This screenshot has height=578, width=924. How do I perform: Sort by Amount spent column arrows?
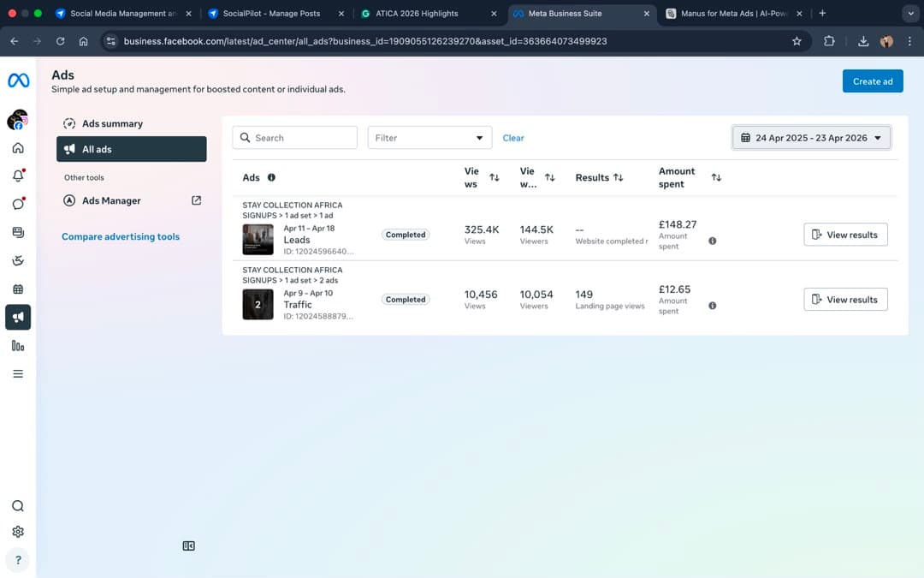[716, 177]
